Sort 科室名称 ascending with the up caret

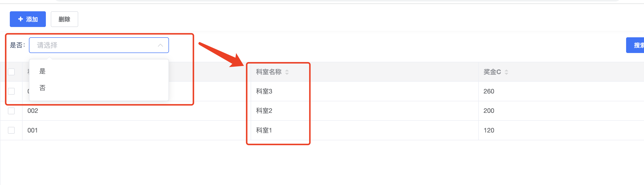pyautogui.click(x=287, y=70)
